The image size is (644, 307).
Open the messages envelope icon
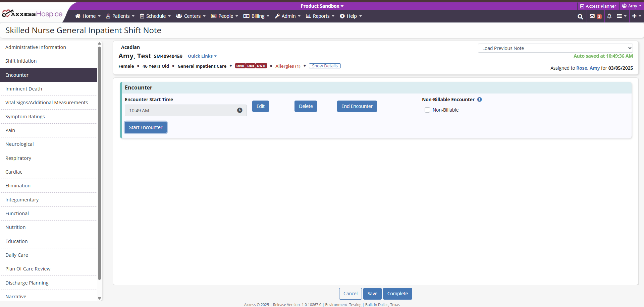pos(592,16)
